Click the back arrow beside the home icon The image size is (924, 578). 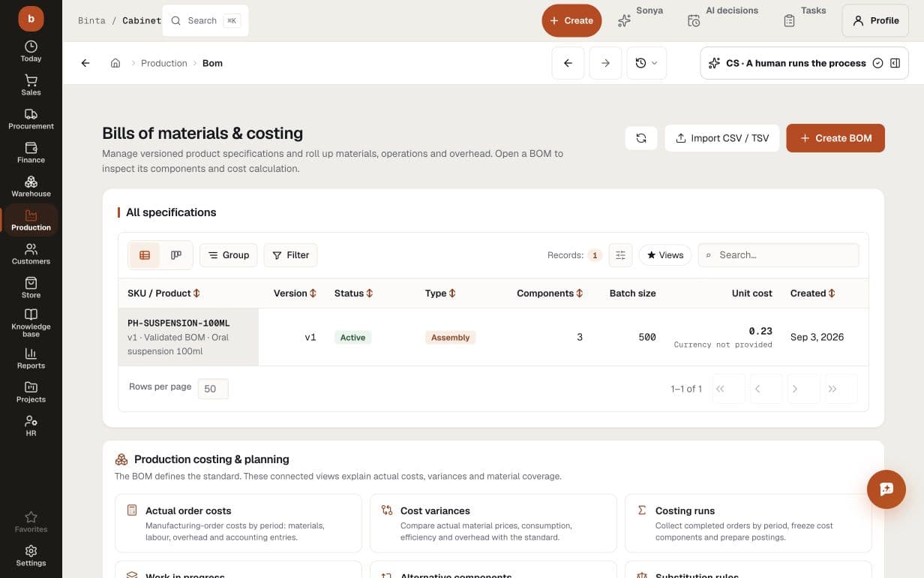85,63
